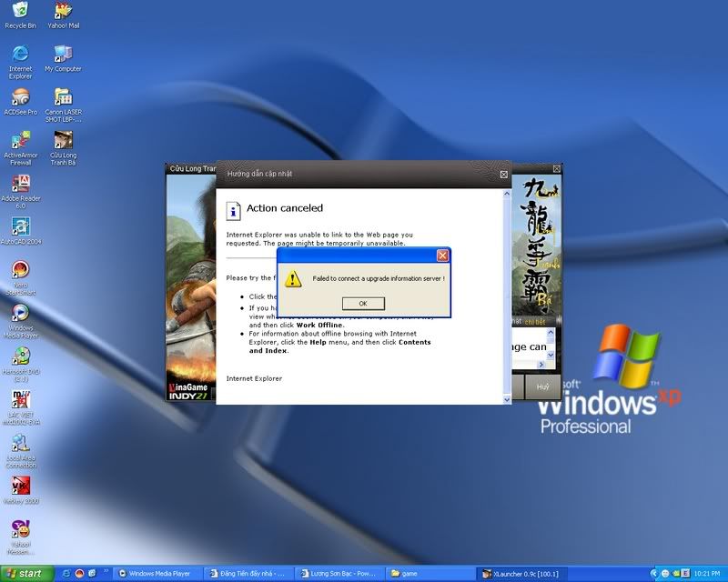This screenshot has height=582, width=728.
Task: Select the Nero StartSmart desktop icon
Action: tap(20, 277)
